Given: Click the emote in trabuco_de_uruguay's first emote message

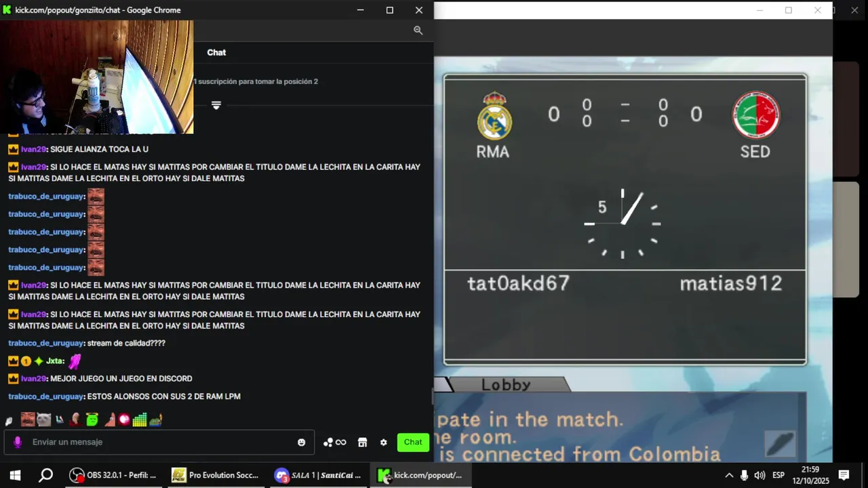Looking at the screenshot, I should click(96, 196).
